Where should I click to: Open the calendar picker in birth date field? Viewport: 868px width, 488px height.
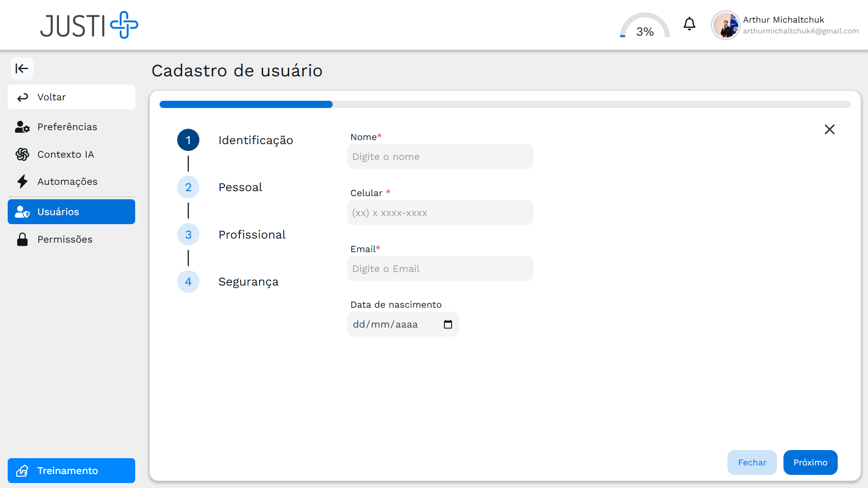[448, 324]
